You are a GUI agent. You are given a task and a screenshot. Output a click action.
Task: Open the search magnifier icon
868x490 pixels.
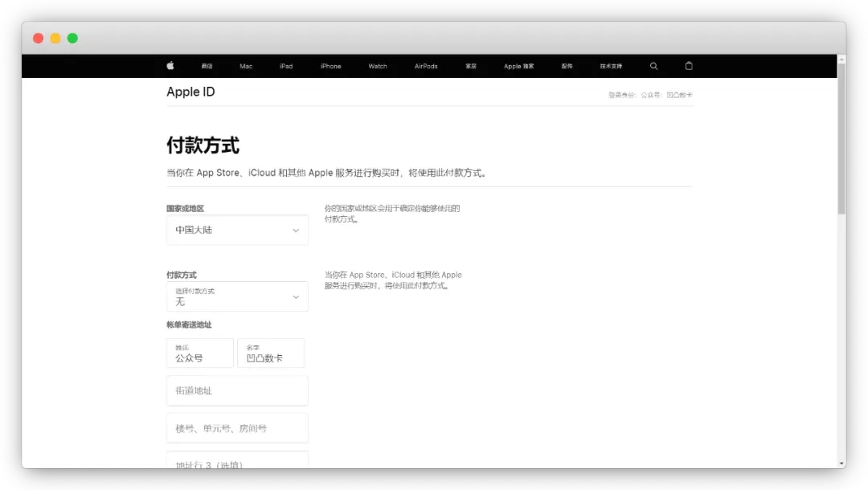(653, 66)
